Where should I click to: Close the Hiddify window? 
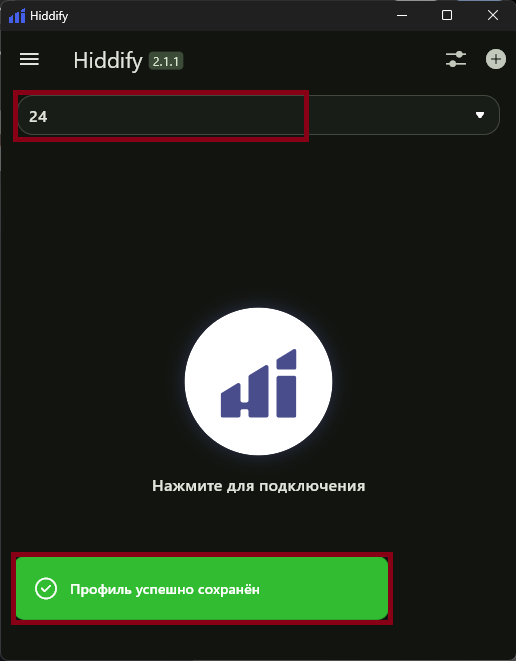[492, 16]
